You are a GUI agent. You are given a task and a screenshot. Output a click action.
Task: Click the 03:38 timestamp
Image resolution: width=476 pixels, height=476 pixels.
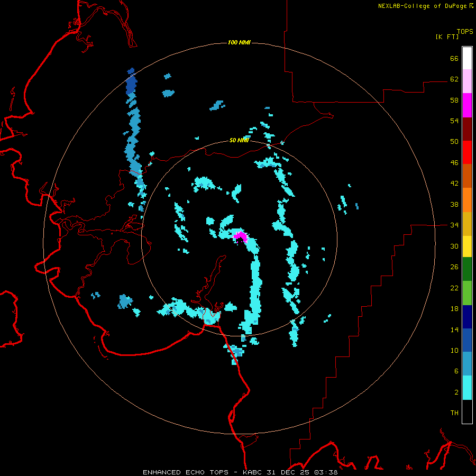pyautogui.click(x=326, y=472)
